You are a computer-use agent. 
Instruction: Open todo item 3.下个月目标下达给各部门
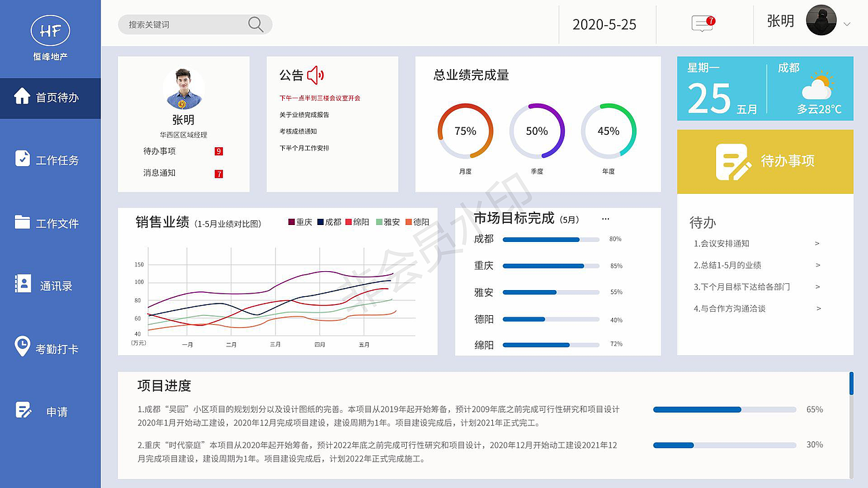coord(742,287)
